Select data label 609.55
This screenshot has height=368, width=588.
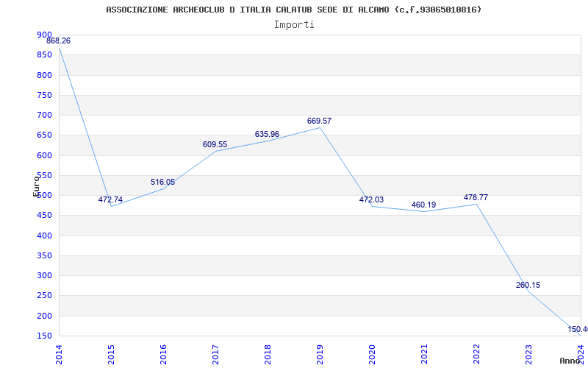pos(215,144)
